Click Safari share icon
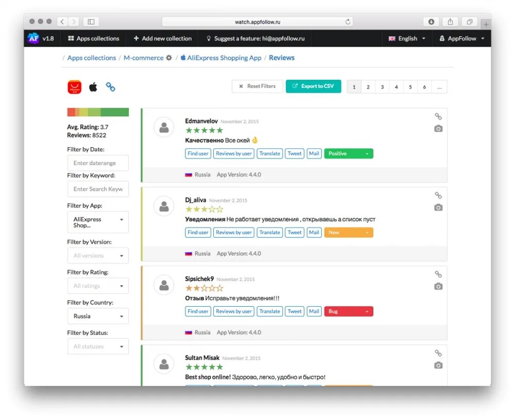This screenshot has width=515, height=420. click(x=450, y=22)
